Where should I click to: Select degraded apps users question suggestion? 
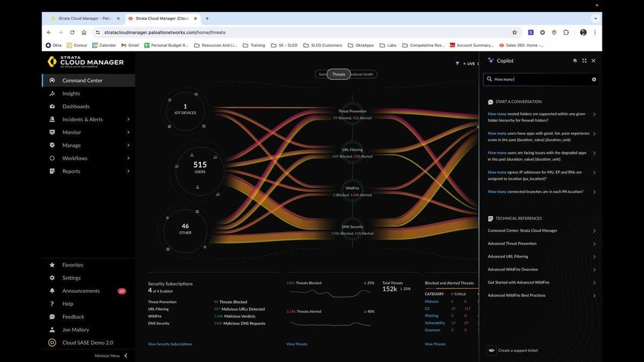(541, 156)
